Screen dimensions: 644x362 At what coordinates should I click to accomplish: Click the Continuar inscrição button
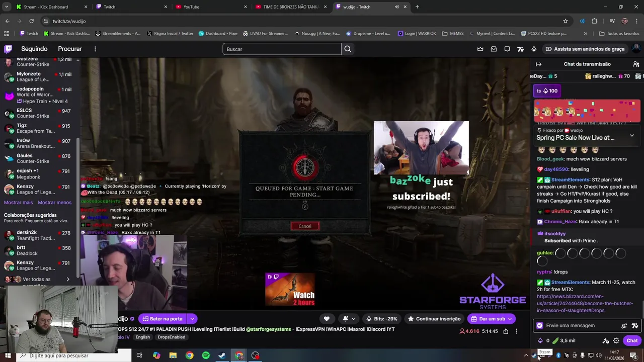[434, 319]
